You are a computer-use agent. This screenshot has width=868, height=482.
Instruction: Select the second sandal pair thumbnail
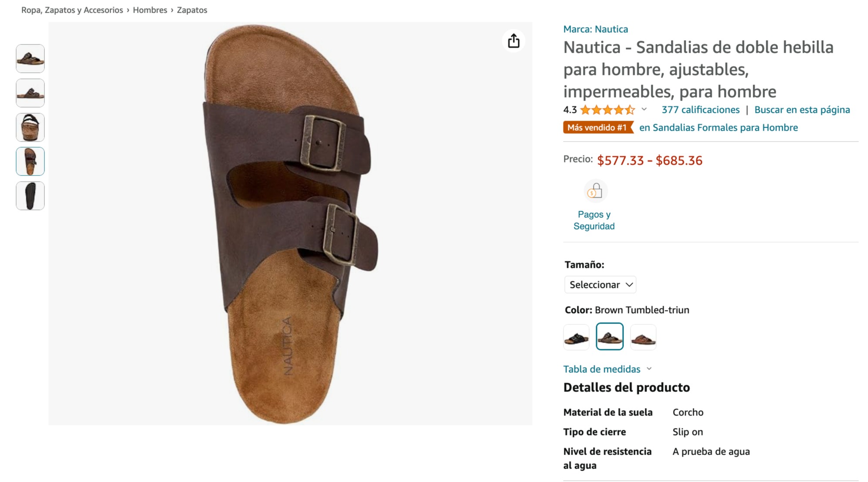pos(30,93)
